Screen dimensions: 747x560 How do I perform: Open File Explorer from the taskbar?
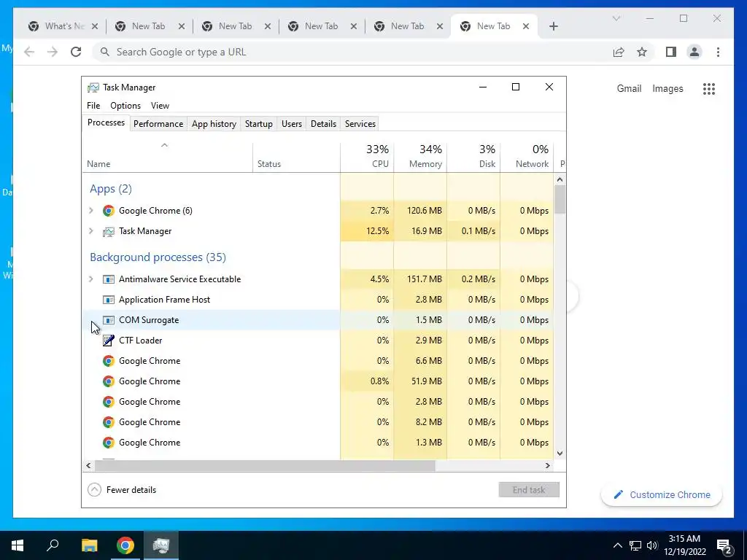pyautogui.click(x=89, y=545)
